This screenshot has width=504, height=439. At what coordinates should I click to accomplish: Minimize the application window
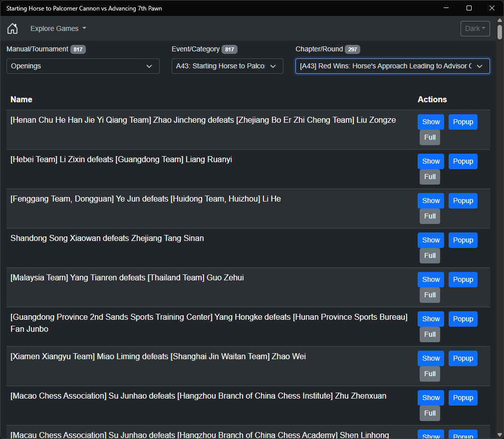446,8
